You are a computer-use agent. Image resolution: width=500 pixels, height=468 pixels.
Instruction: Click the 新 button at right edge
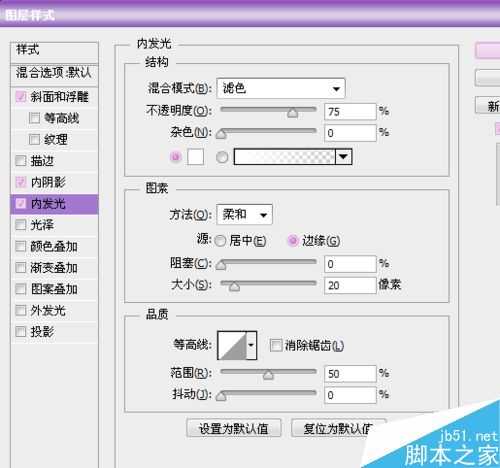point(488,106)
